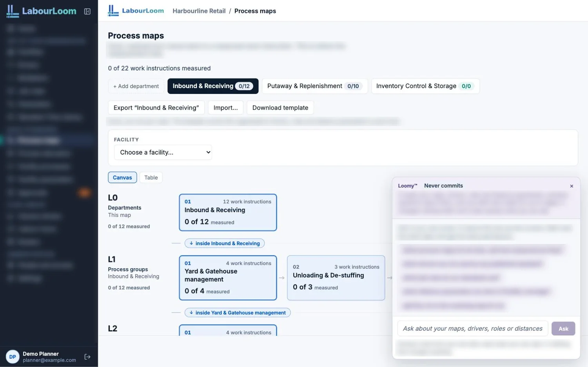Export the Inbound & Receiving map
Image resolution: width=588 pixels, height=367 pixels.
click(156, 108)
